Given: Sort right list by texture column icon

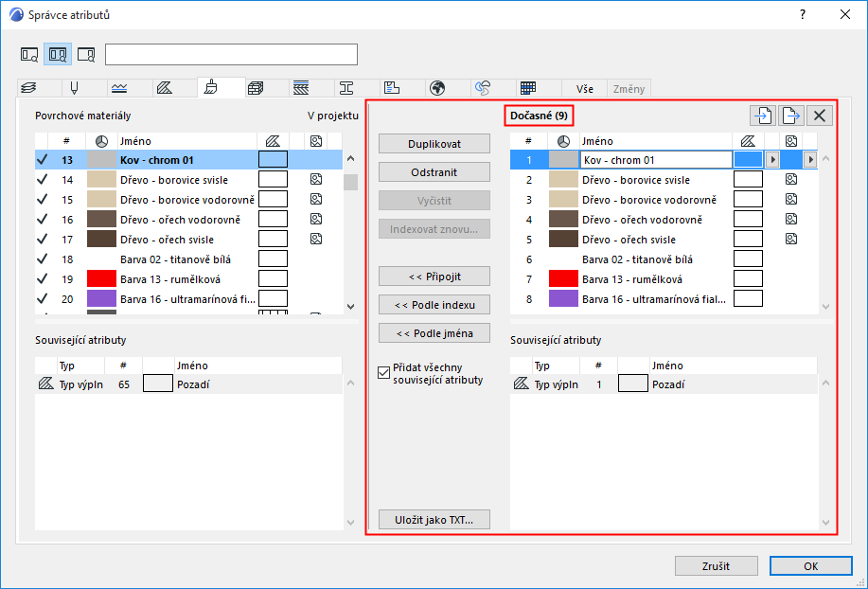Looking at the screenshot, I should [x=791, y=141].
